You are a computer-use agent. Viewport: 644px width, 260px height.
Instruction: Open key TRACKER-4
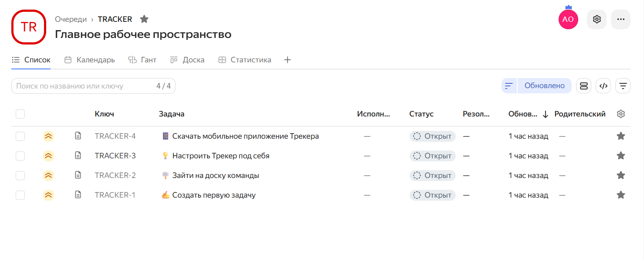(x=115, y=136)
